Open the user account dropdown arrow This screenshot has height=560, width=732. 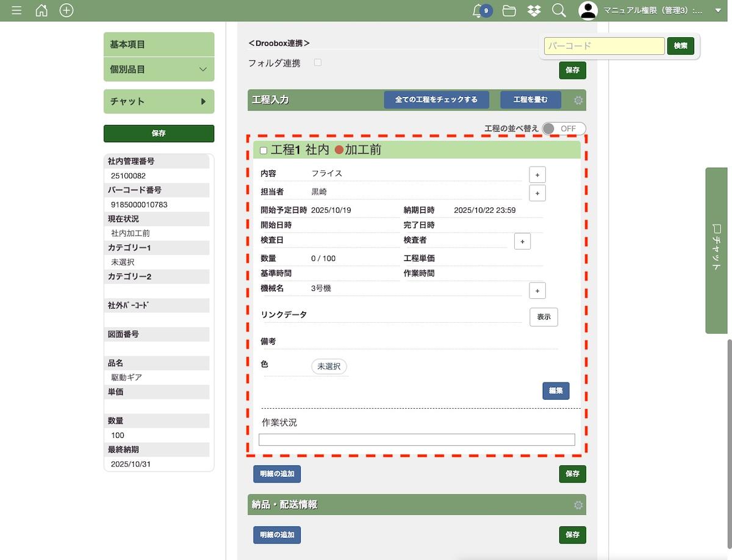point(717,10)
